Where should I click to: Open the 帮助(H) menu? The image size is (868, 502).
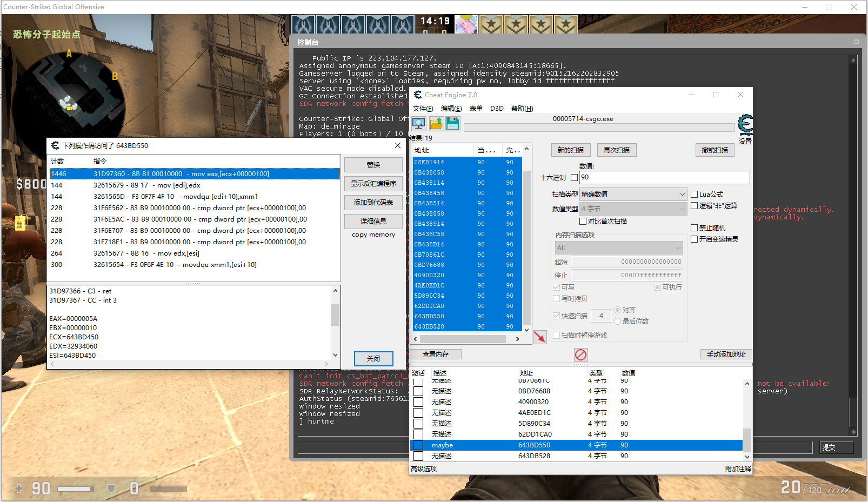[x=522, y=109]
